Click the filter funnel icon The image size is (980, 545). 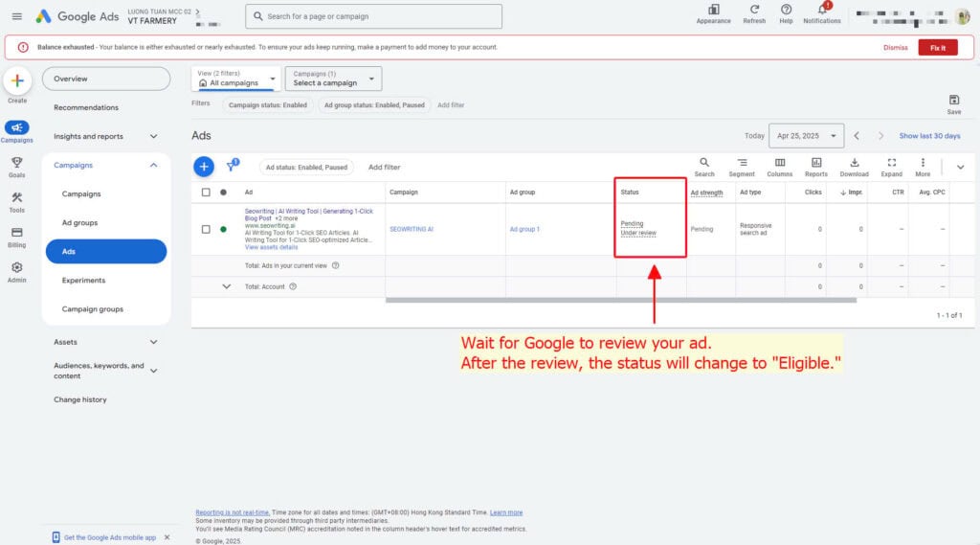tap(232, 166)
